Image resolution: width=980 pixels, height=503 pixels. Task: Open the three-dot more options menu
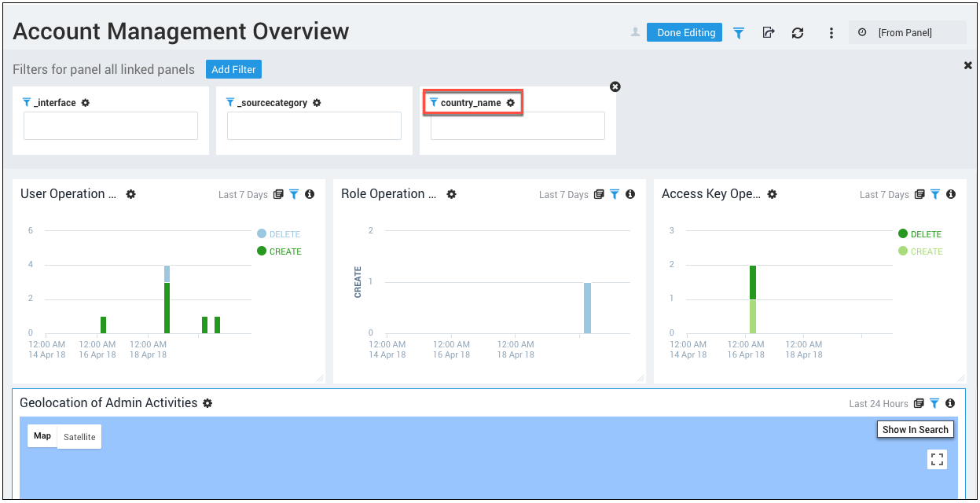pyautogui.click(x=831, y=33)
